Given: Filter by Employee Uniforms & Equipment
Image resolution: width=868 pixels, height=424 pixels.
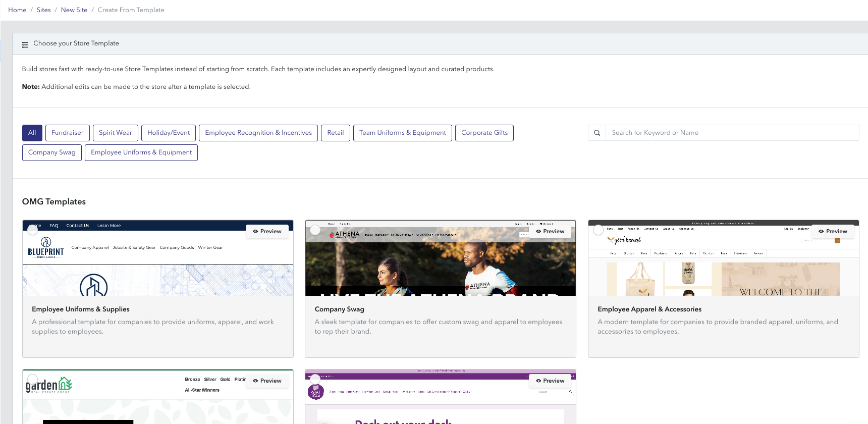Looking at the screenshot, I should pyautogui.click(x=141, y=152).
